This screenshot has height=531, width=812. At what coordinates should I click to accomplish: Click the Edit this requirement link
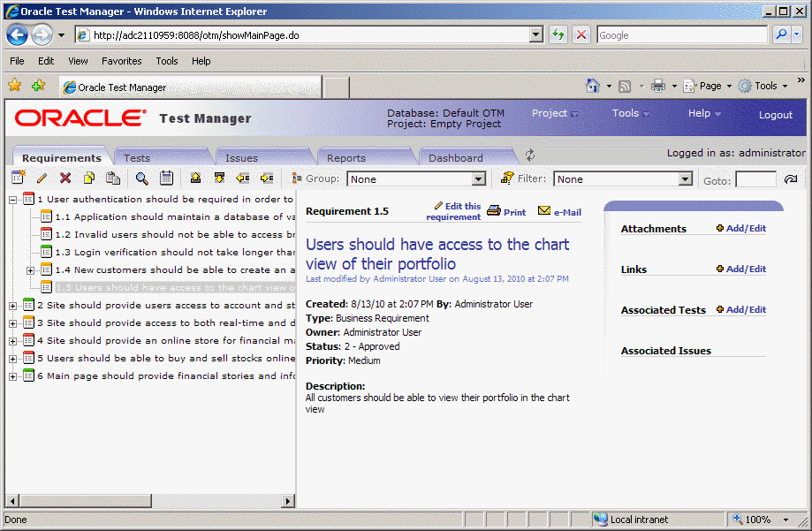453,211
